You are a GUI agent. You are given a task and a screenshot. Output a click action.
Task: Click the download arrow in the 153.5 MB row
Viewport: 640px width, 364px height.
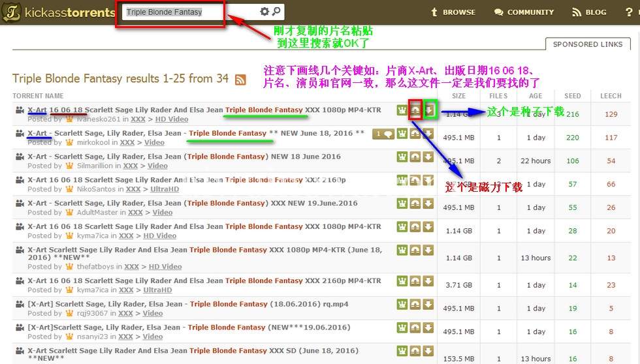pyautogui.click(x=428, y=351)
